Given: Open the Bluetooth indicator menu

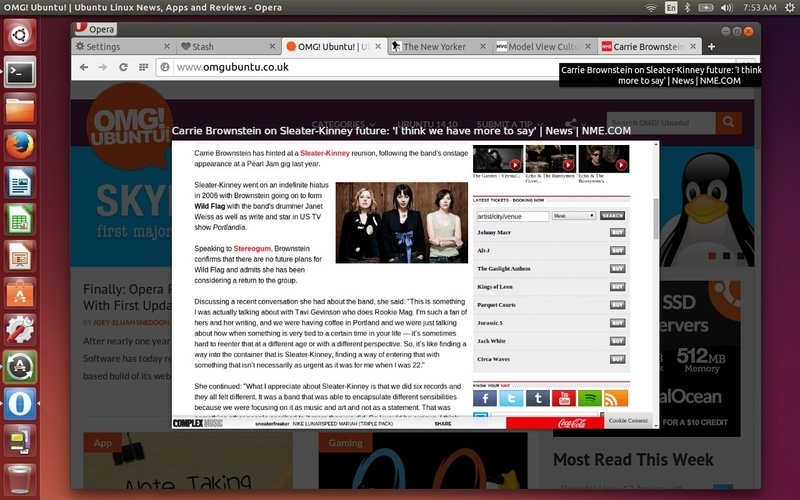Looking at the screenshot, I should point(687,8).
